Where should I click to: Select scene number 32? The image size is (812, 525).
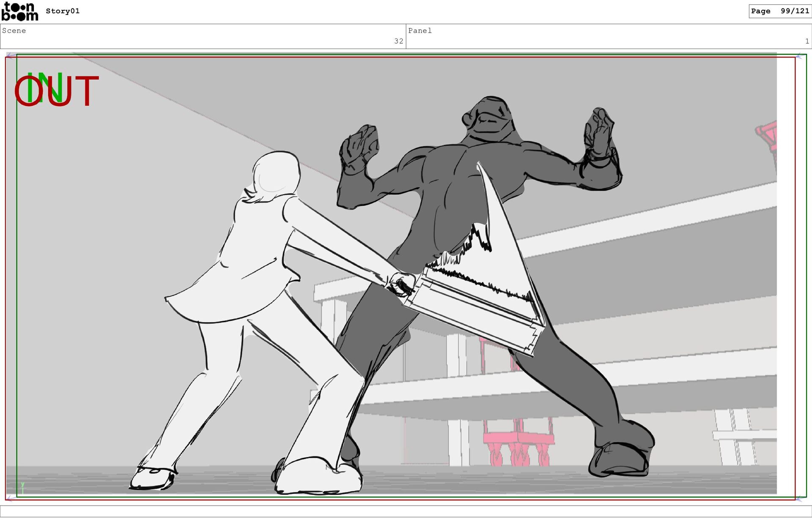[x=398, y=41]
